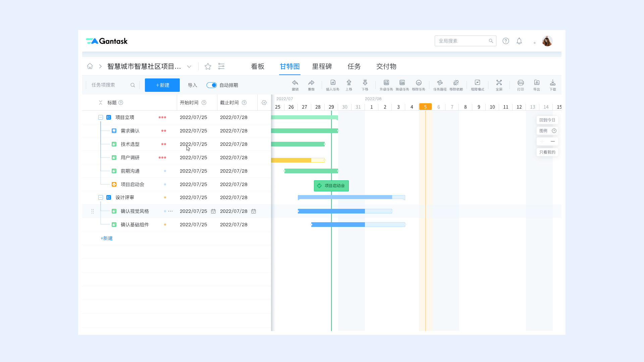
Task: Open the project name dropdown chevron
Action: (189, 66)
